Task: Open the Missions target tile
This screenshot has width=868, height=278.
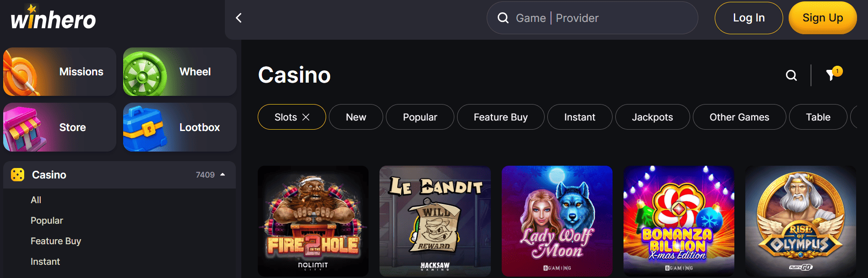Action: coord(60,72)
